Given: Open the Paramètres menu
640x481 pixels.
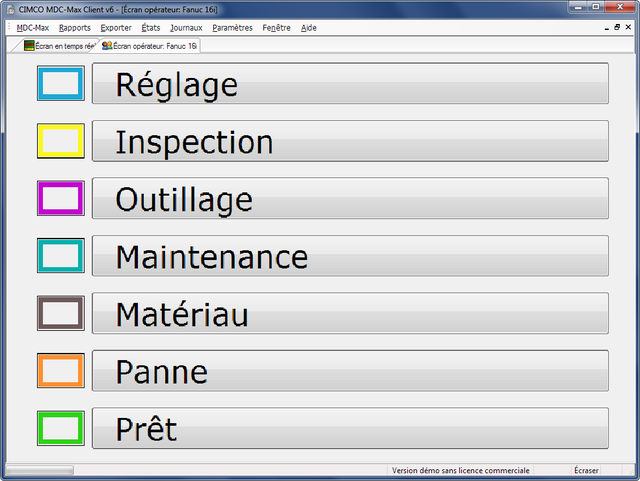Looking at the screenshot, I should pos(232,28).
